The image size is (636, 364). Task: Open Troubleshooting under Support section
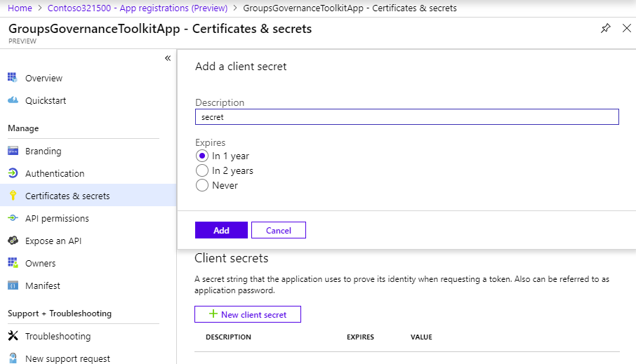58,336
